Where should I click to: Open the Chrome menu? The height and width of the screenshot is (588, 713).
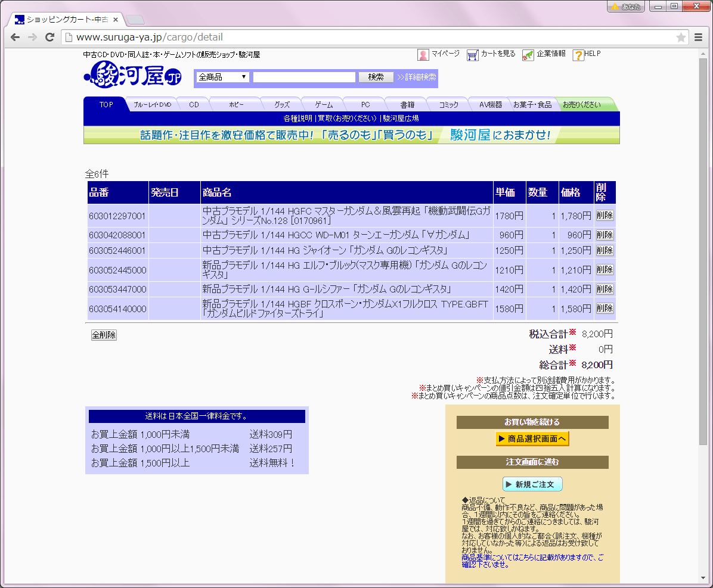(x=699, y=38)
